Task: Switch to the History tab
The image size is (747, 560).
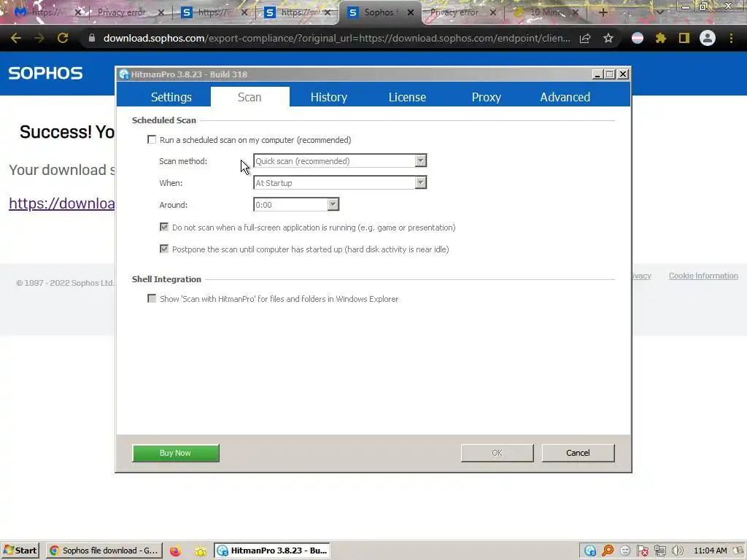Action: [329, 97]
